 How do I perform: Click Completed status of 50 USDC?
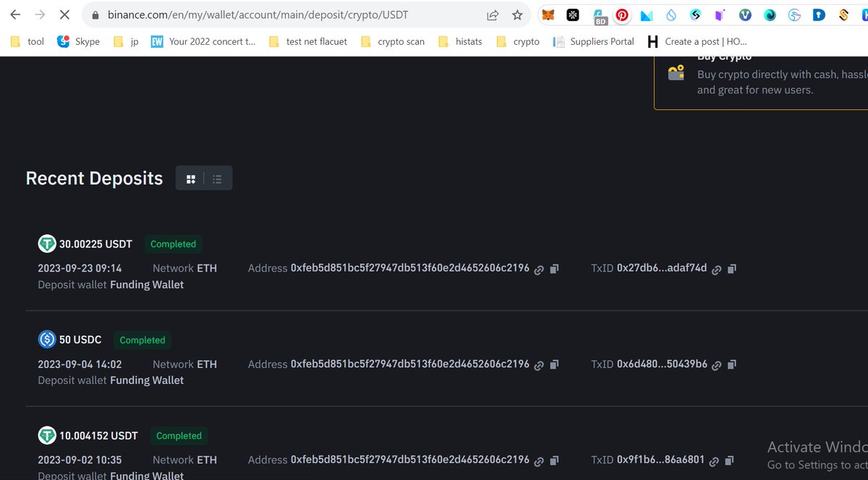142,340
